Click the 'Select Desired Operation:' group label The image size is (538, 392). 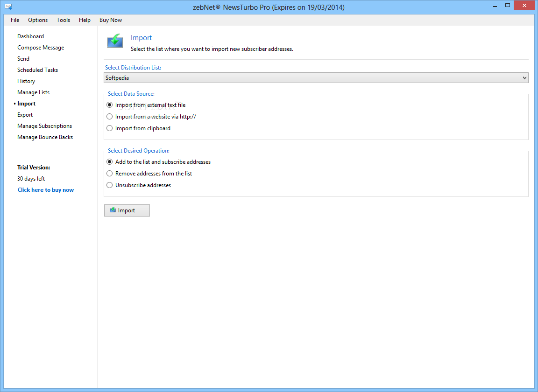point(139,151)
